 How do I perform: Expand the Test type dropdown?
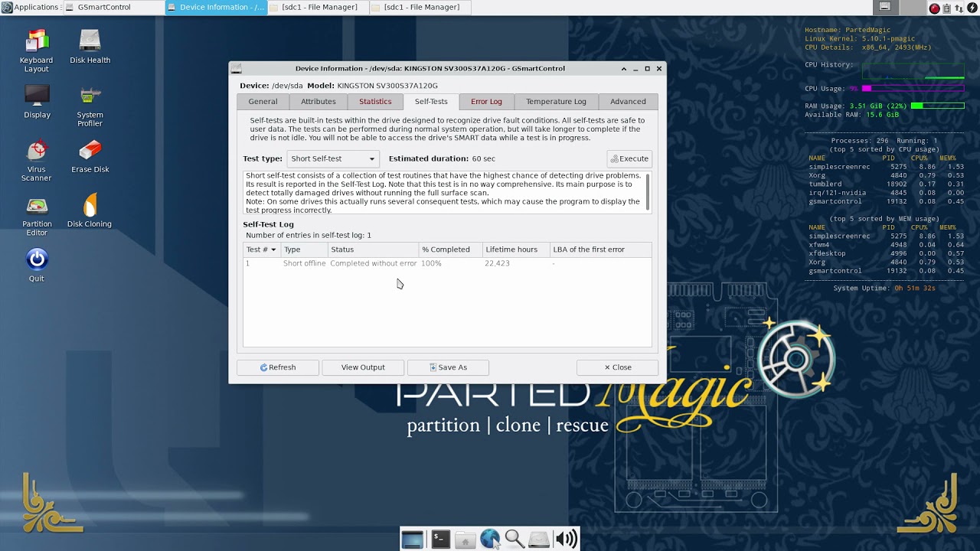point(333,158)
